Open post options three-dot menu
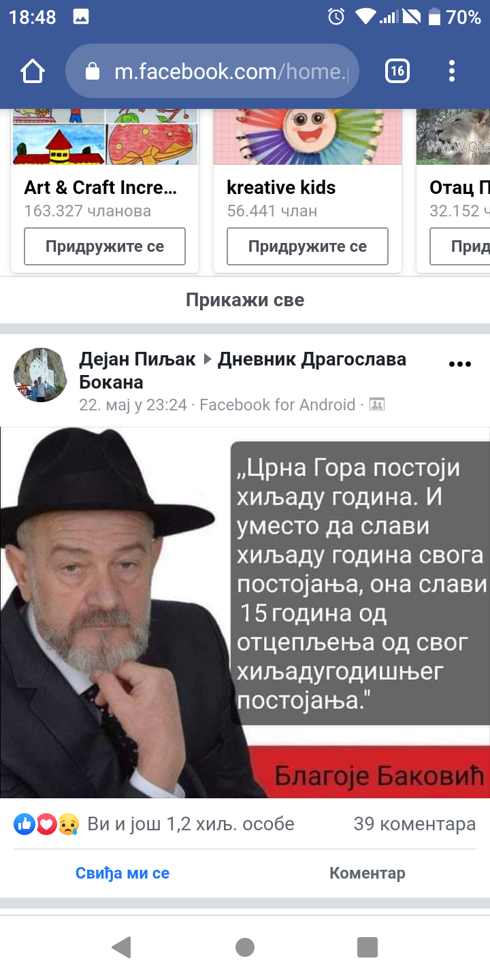 pyautogui.click(x=460, y=364)
